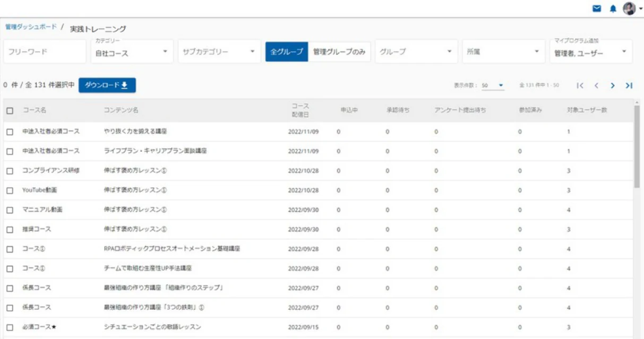Sort by the コンテンツ名 column header
The height and width of the screenshot is (339, 644).
pos(121,111)
